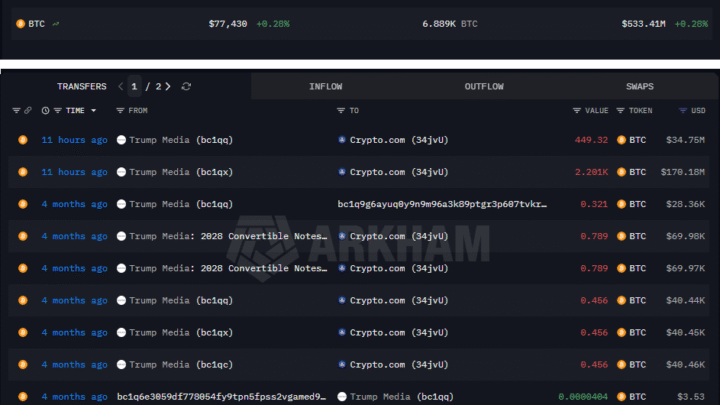Click the 449.32 transfer value
Image resolution: width=720 pixels, height=405 pixels.
(x=591, y=140)
